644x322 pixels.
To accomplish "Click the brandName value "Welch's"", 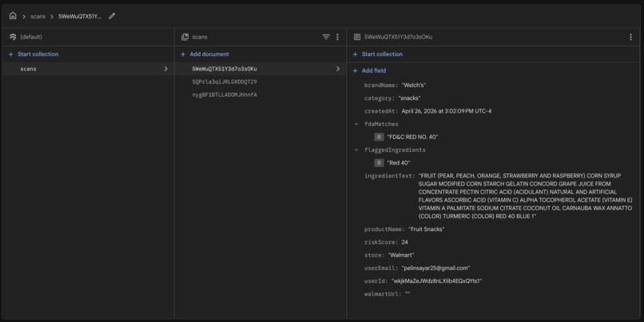I will (x=414, y=85).
